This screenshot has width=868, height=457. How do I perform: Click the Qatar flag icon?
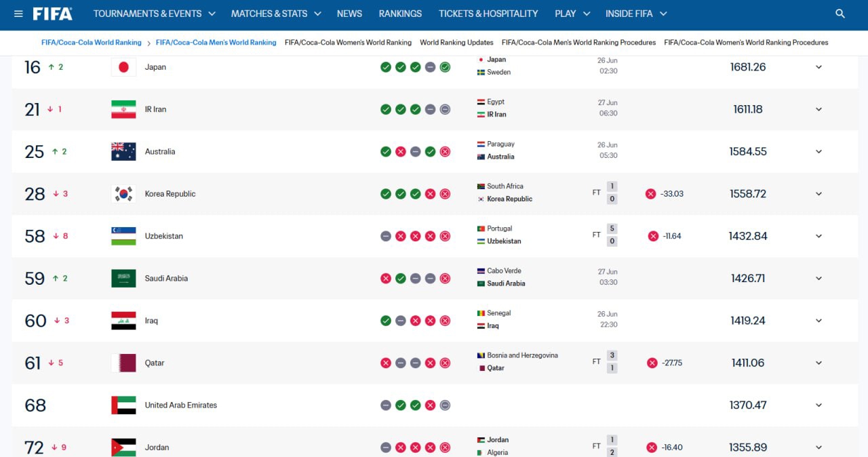[x=123, y=363]
